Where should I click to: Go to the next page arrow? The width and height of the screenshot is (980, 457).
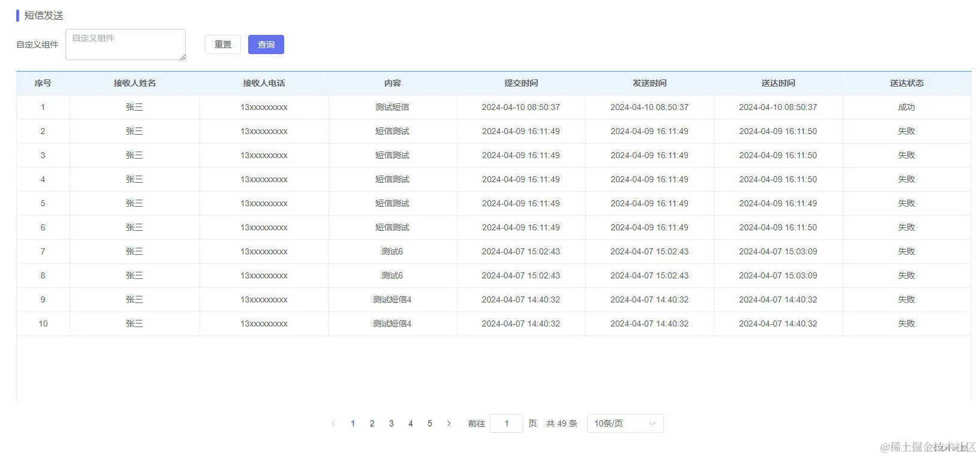pyautogui.click(x=449, y=423)
